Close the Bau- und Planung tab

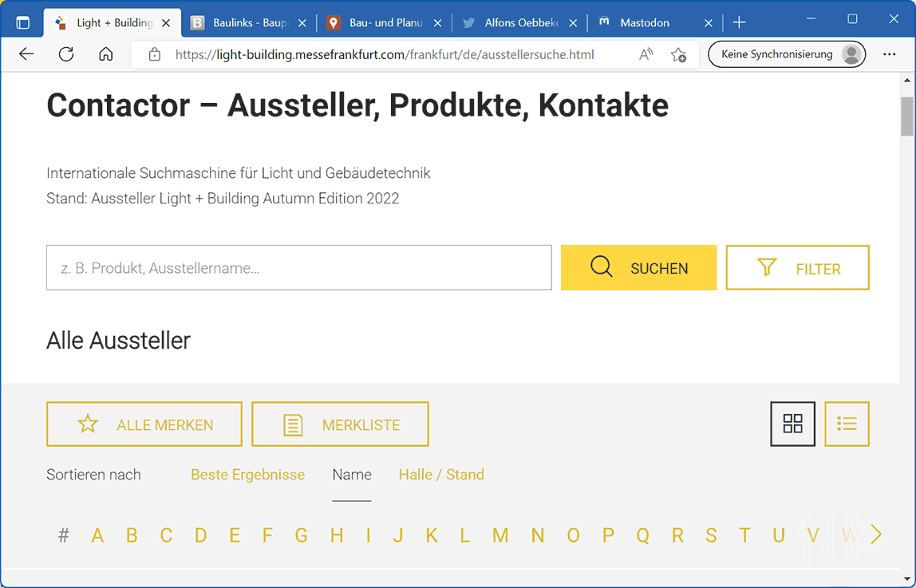[x=437, y=23]
